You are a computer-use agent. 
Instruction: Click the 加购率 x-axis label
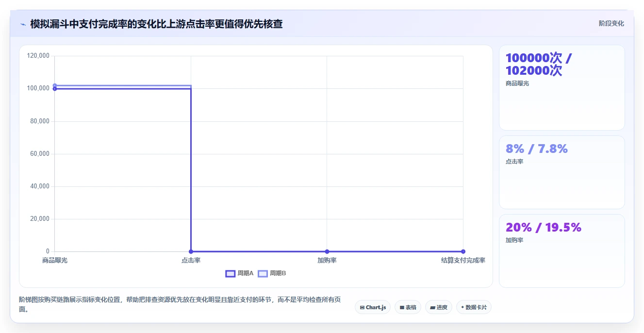327,260
